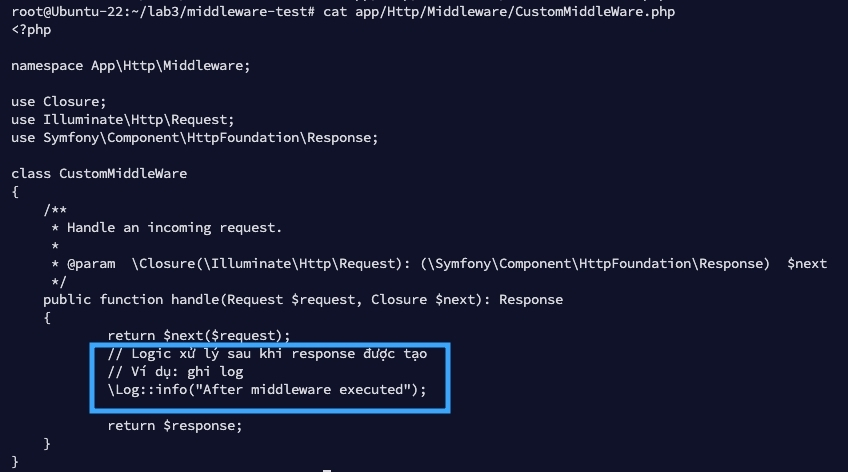The width and height of the screenshot is (848, 472).
Task: Click the cat command in the prompt line
Action: [x=334, y=12]
